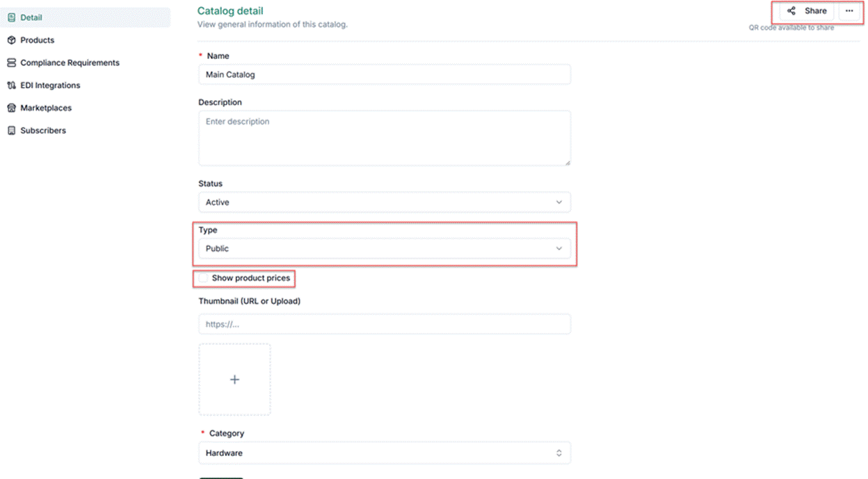Focus the Name field containing Main Catalog
Image resolution: width=868 pixels, height=479 pixels.
[x=384, y=74]
